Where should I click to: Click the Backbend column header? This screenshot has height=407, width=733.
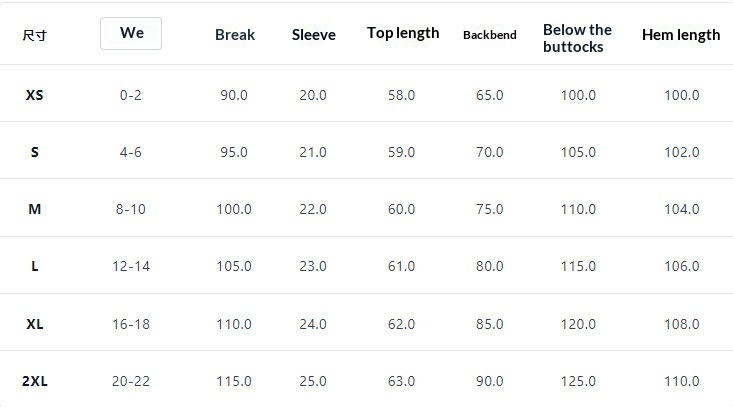click(x=489, y=35)
